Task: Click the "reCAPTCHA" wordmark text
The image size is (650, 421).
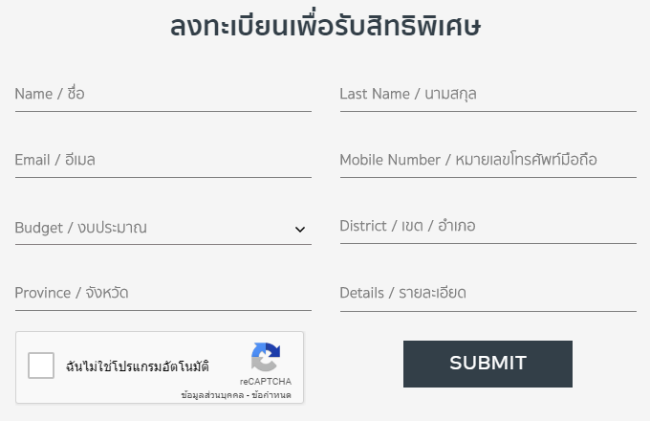Action: pyautogui.click(x=265, y=382)
